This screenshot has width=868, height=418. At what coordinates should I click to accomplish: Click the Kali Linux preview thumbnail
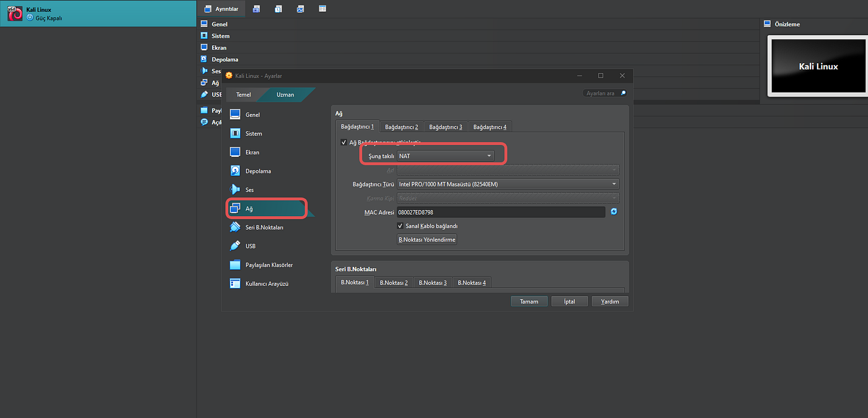(818, 66)
